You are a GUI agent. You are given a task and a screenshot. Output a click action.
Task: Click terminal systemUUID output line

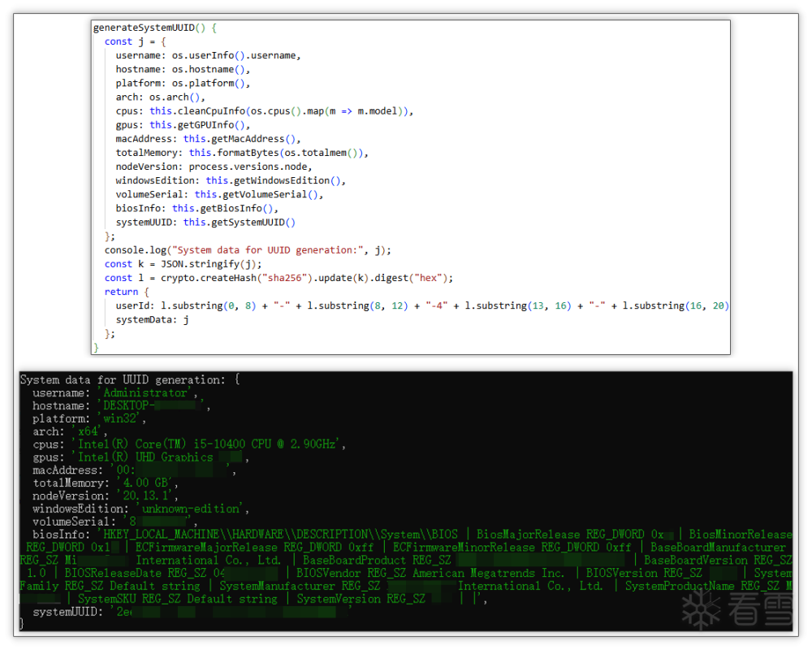[192, 612]
